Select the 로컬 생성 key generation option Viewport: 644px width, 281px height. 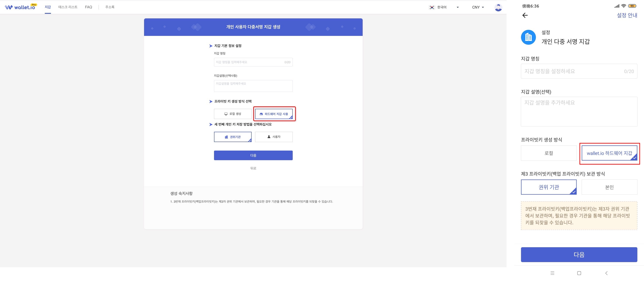(233, 114)
